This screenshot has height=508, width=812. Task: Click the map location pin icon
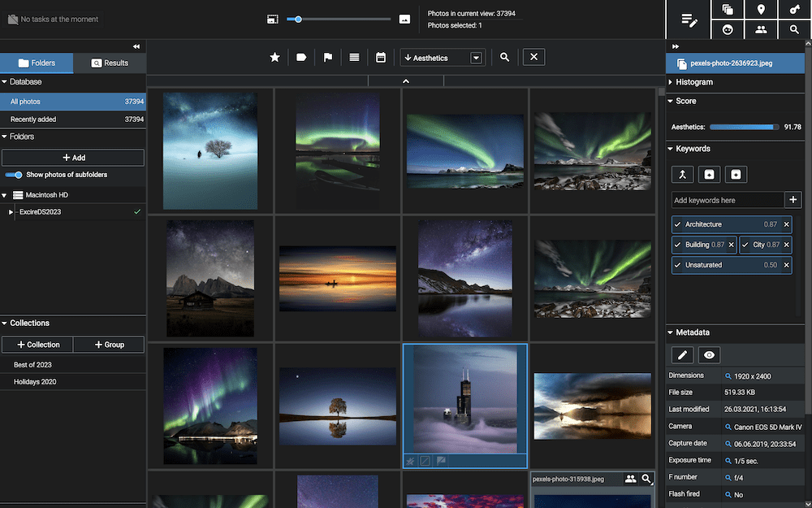[x=761, y=10]
